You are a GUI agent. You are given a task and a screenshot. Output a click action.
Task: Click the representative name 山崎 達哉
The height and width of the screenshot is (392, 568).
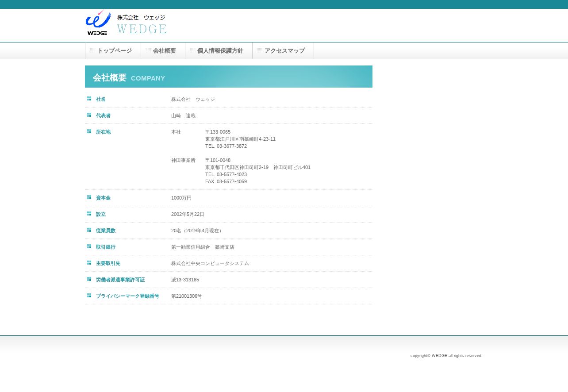point(183,115)
